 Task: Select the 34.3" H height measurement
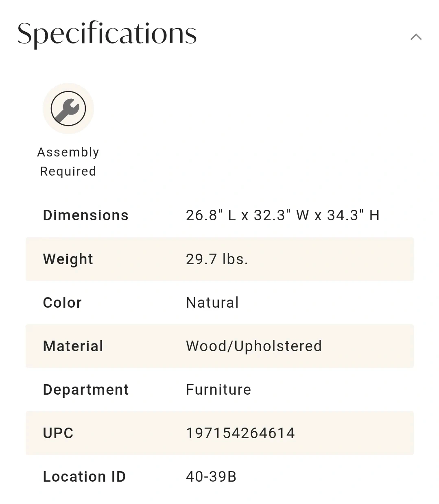tap(353, 215)
